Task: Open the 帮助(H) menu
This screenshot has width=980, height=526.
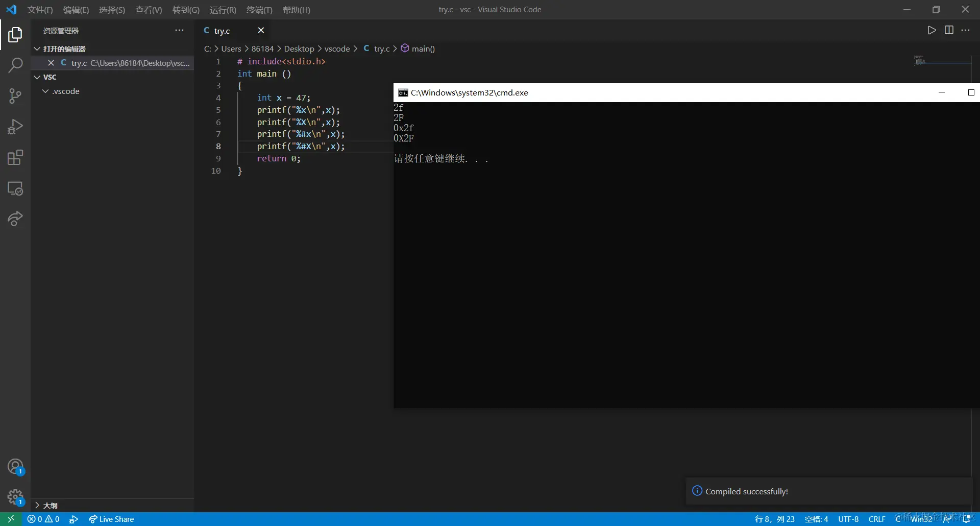Action: point(297,10)
